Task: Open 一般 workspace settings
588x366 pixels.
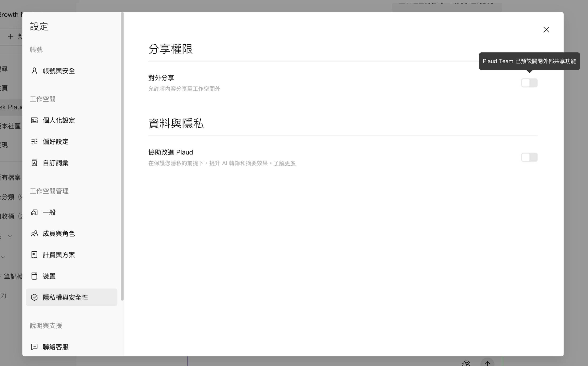Action: [72, 212]
